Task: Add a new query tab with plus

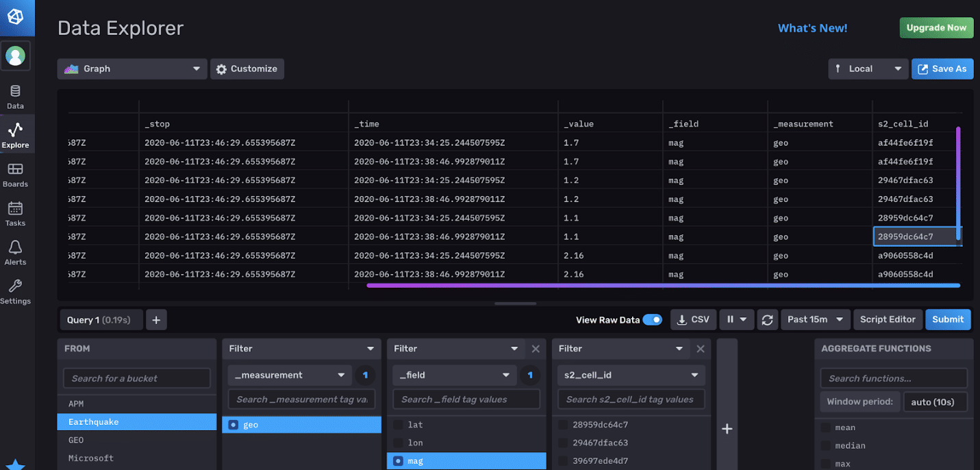Action: click(x=155, y=320)
